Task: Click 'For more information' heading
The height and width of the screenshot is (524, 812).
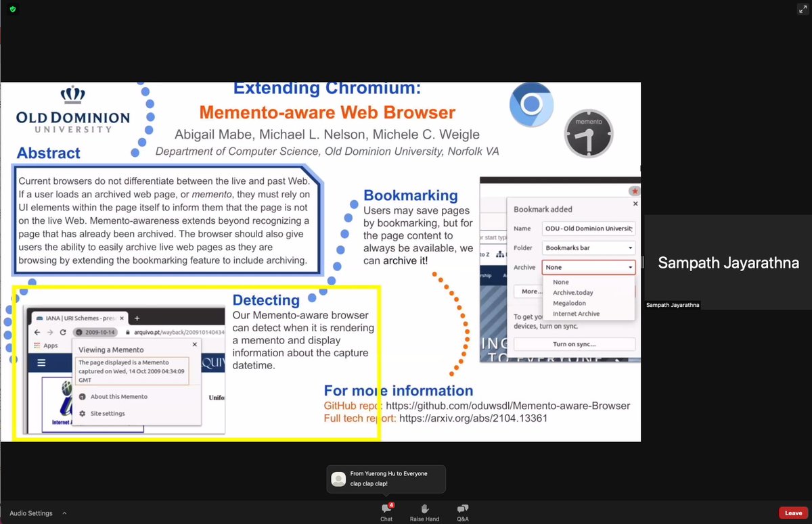Action: point(399,391)
